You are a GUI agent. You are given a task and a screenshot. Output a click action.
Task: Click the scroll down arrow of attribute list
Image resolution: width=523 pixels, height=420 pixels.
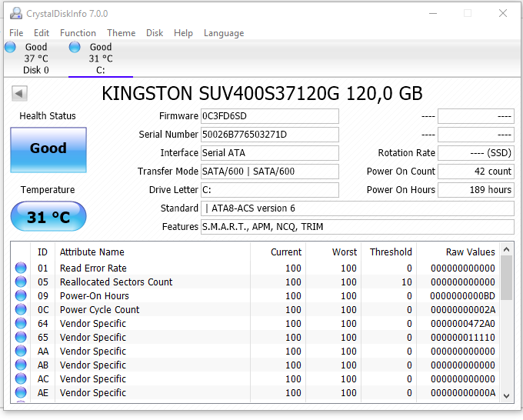[506, 396]
